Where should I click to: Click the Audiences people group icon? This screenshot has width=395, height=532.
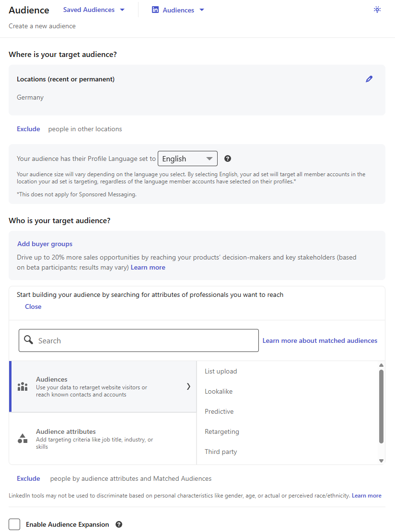pos(23,387)
